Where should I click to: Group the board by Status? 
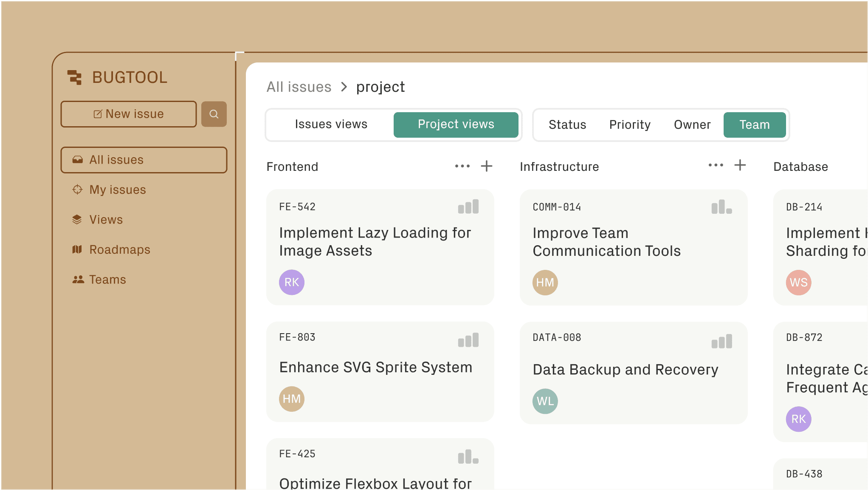point(567,125)
